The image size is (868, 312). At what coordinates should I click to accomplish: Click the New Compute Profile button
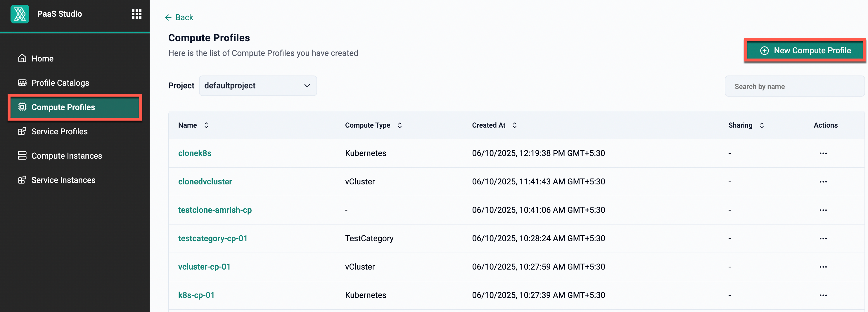[805, 51]
